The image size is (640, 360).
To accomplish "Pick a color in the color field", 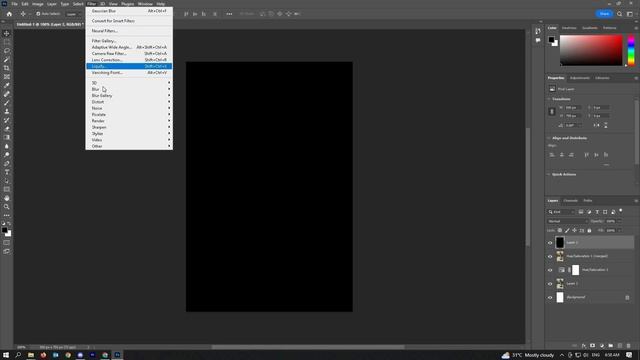I will (591, 50).
